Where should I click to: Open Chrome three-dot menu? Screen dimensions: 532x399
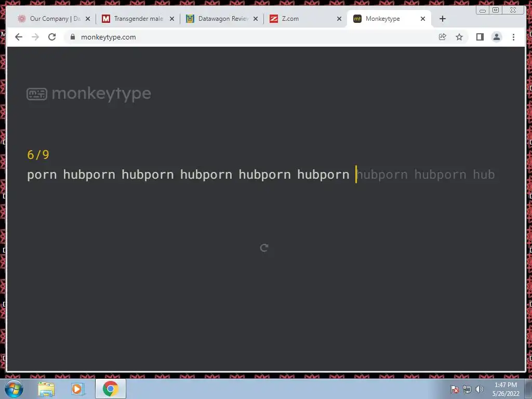(x=513, y=37)
